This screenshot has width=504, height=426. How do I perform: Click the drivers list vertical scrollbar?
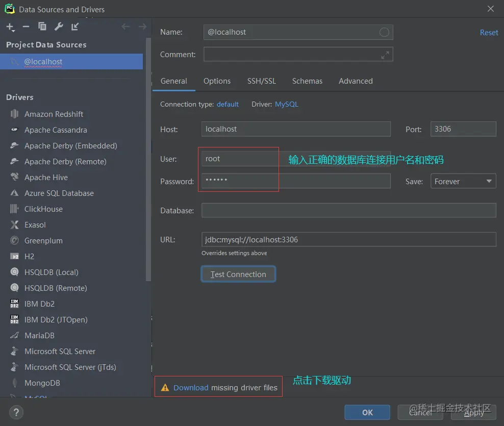pos(148,159)
